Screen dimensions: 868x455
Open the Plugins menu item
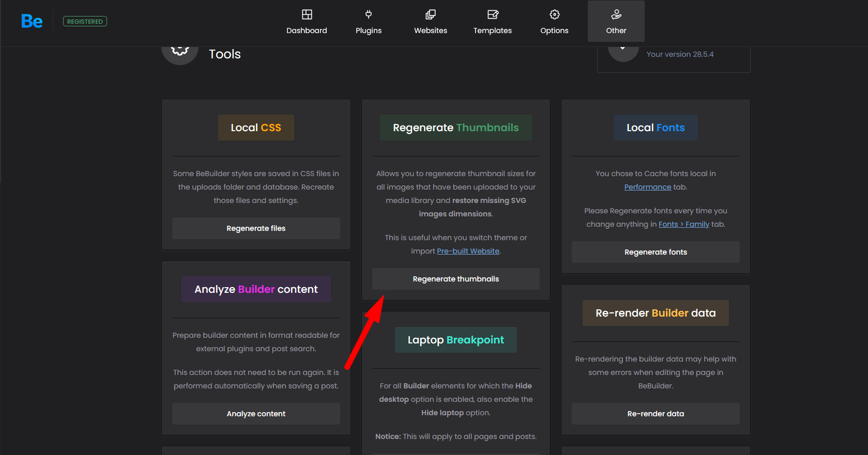coord(369,21)
